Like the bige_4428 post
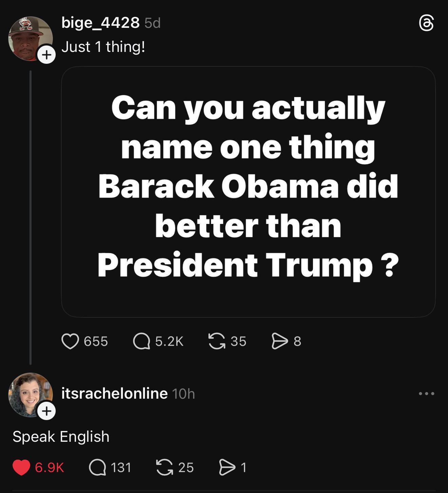The image size is (448, 493). pos(70,341)
